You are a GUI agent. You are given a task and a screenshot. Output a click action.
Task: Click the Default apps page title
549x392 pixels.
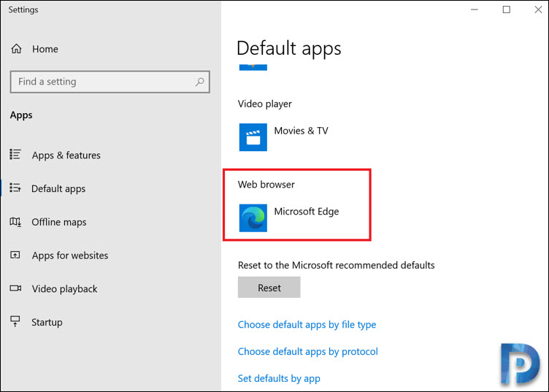click(x=289, y=48)
